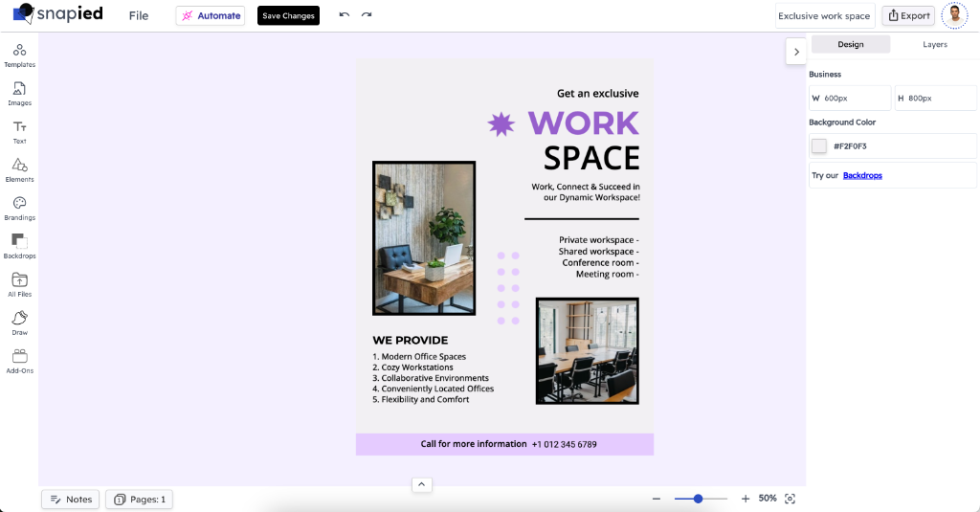Screen dimensions: 980x512
Task: Open the Export button menu
Action: [x=907, y=15]
